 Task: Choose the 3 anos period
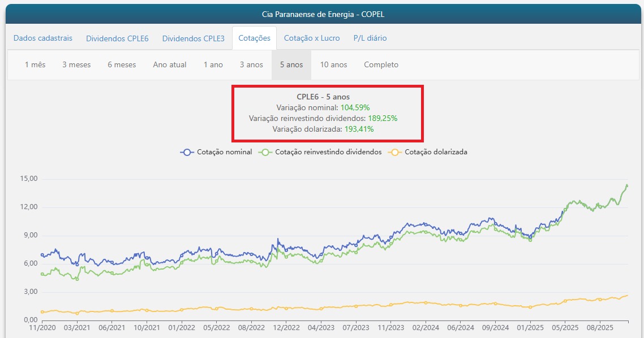[x=251, y=65]
